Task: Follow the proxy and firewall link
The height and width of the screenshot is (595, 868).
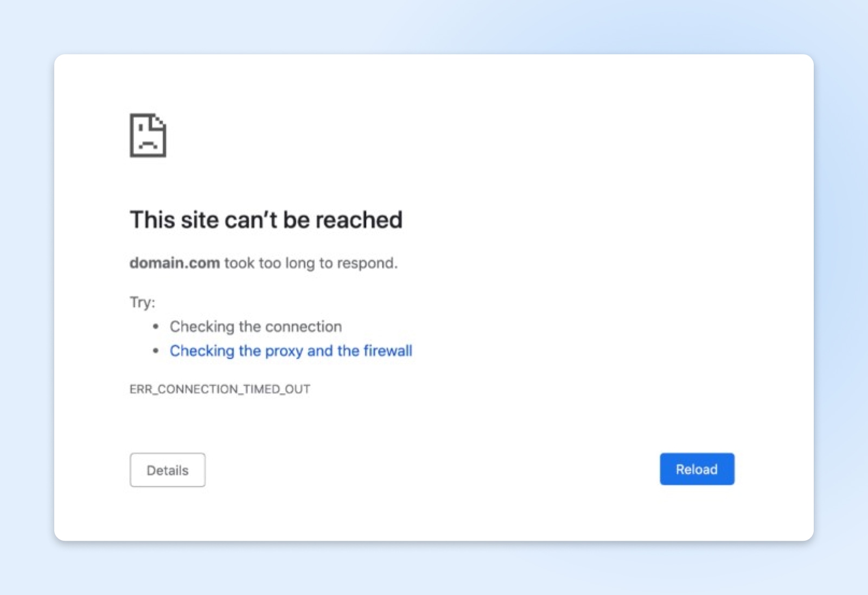Action: [291, 351]
